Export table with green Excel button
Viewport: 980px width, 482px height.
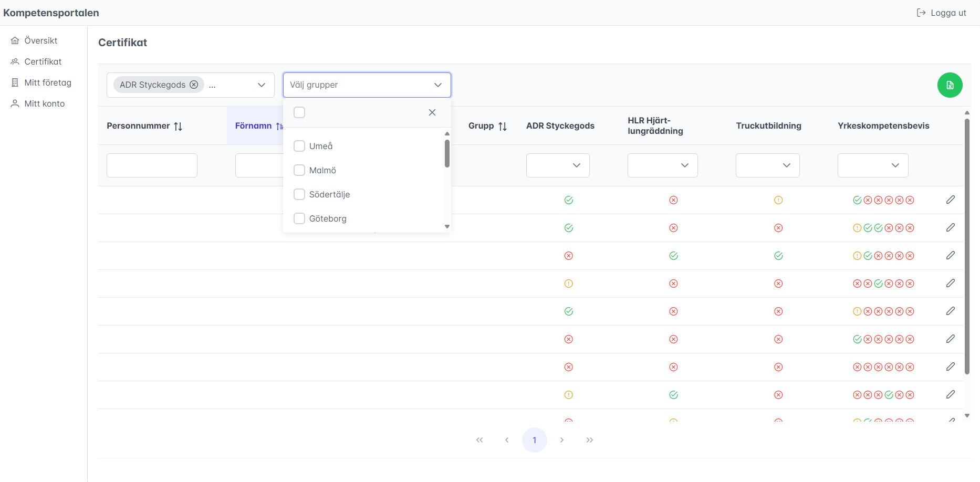coord(950,85)
